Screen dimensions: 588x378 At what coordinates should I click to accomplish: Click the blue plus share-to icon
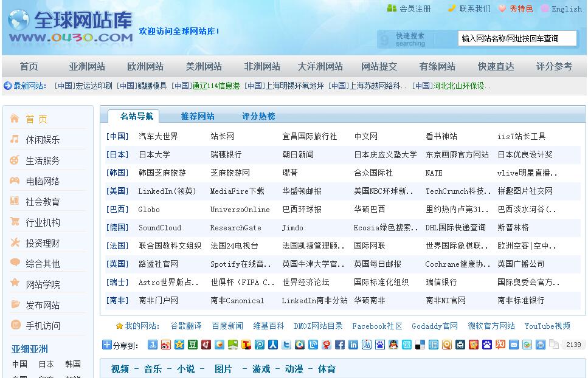pyautogui.click(x=107, y=345)
